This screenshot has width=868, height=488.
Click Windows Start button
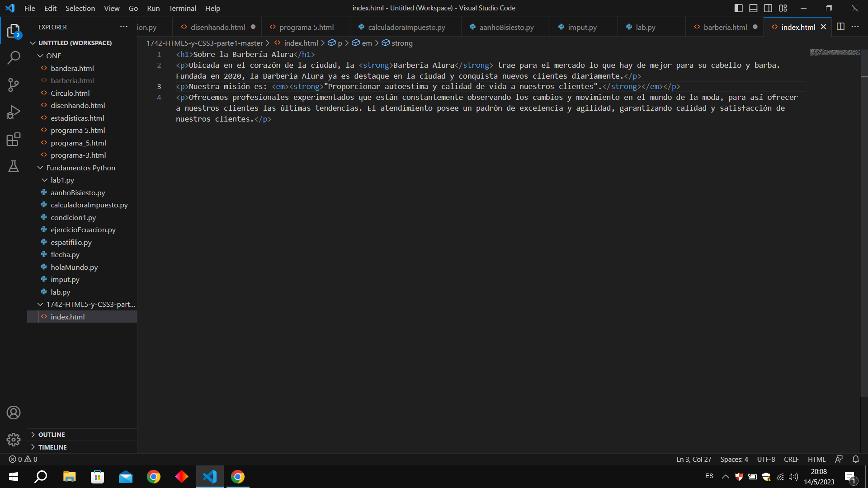[x=14, y=477]
